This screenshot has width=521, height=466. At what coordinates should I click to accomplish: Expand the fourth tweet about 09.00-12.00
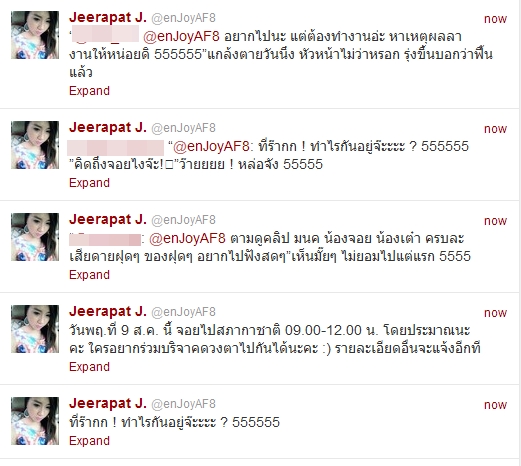tap(89, 367)
